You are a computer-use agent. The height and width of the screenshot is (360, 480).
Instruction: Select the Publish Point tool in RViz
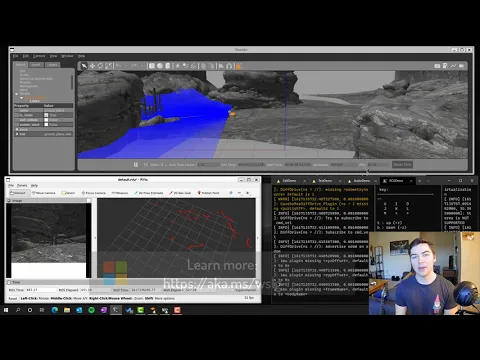coord(209,193)
